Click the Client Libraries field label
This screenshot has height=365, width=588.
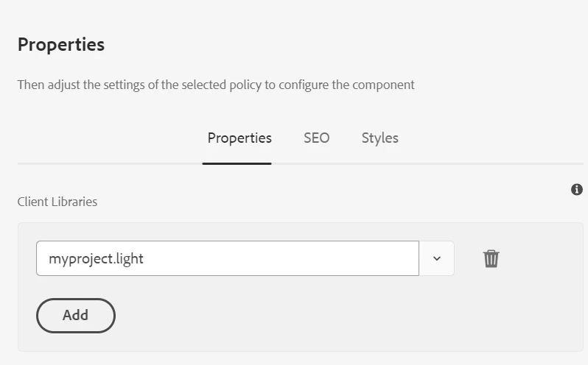[57, 201]
